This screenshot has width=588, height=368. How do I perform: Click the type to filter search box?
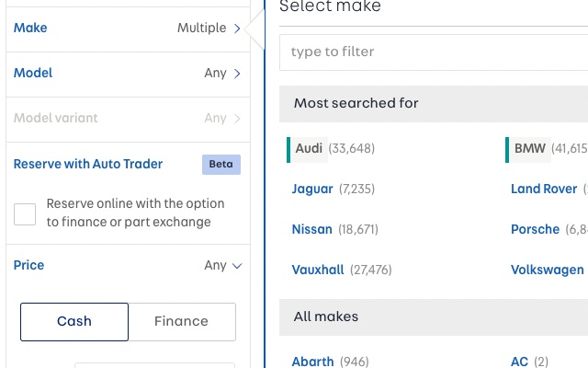tap(432, 52)
